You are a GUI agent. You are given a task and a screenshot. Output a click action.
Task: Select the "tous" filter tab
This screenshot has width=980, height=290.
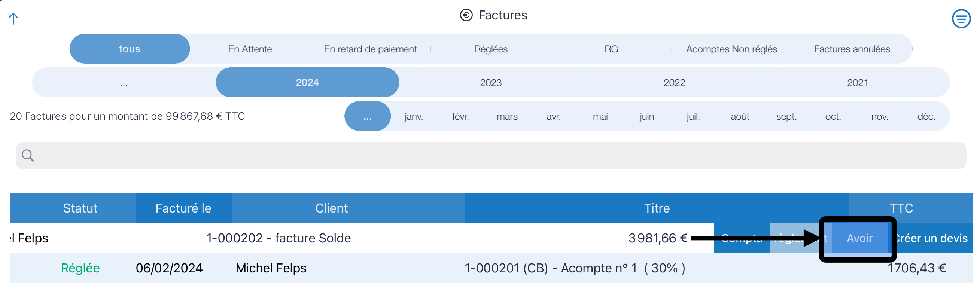130,49
